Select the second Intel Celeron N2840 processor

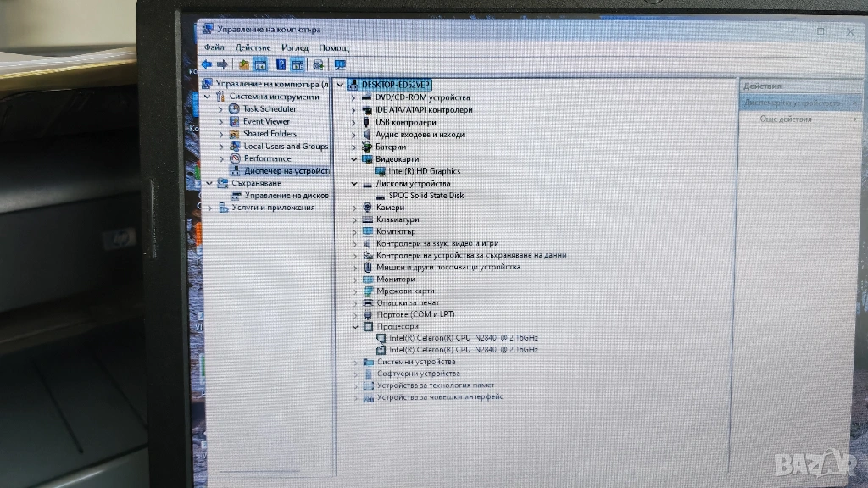click(464, 350)
